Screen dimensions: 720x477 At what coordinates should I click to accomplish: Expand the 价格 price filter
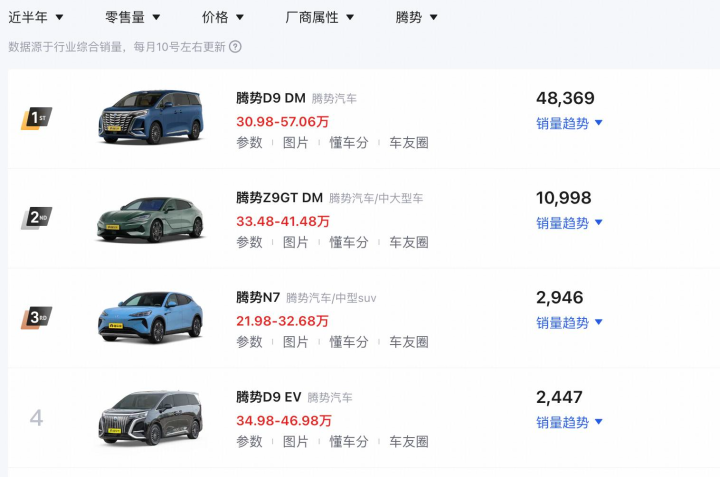223,17
